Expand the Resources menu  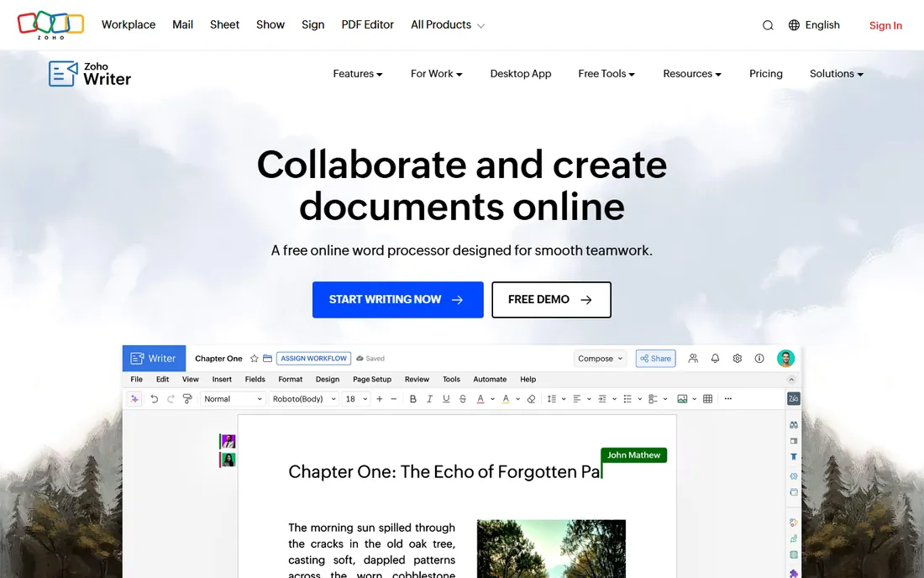pyautogui.click(x=692, y=74)
